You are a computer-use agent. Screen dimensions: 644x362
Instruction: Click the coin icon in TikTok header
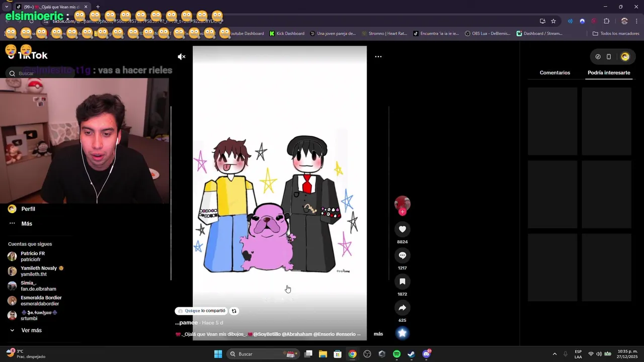point(598,57)
